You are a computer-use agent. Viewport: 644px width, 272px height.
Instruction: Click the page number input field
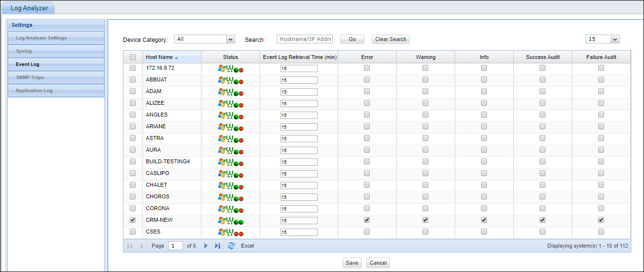click(176, 246)
